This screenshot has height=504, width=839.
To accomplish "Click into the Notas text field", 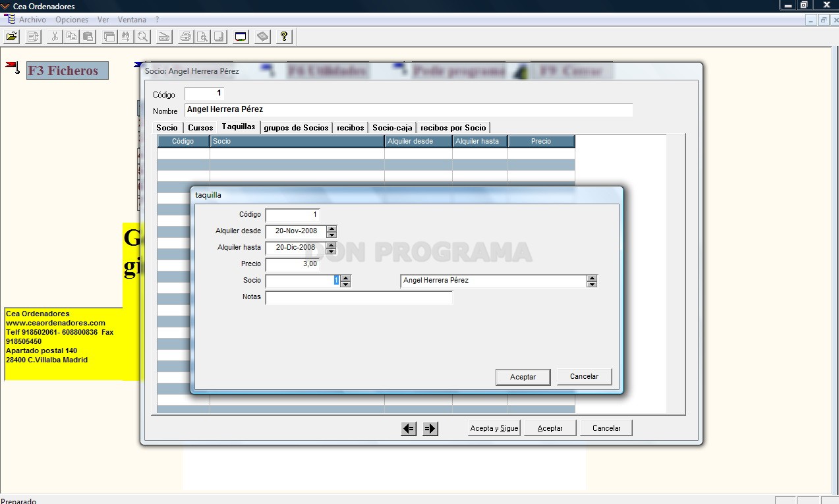I will (359, 297).
